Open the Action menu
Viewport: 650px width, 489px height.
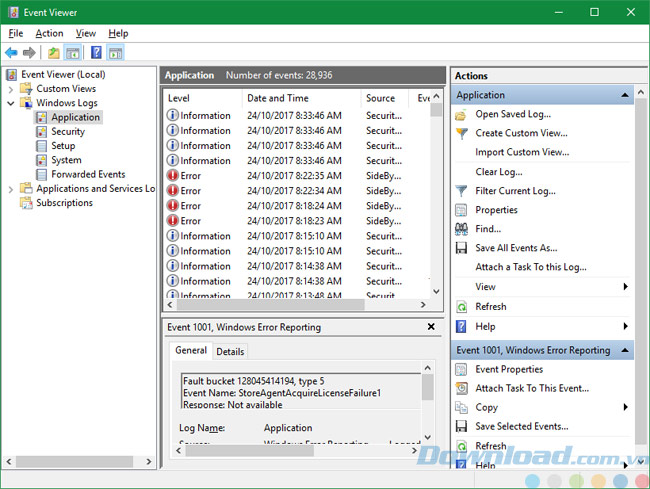pos(49,33)
